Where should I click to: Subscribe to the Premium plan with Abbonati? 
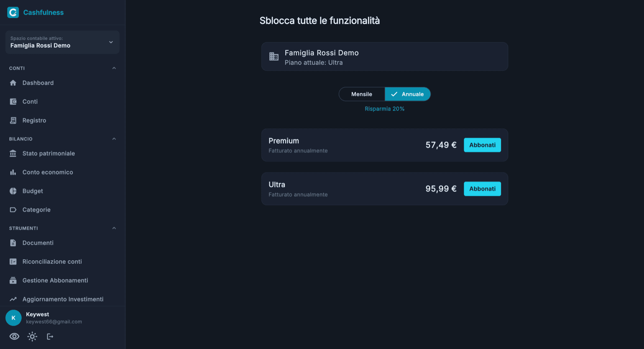[x=482, y=145]
